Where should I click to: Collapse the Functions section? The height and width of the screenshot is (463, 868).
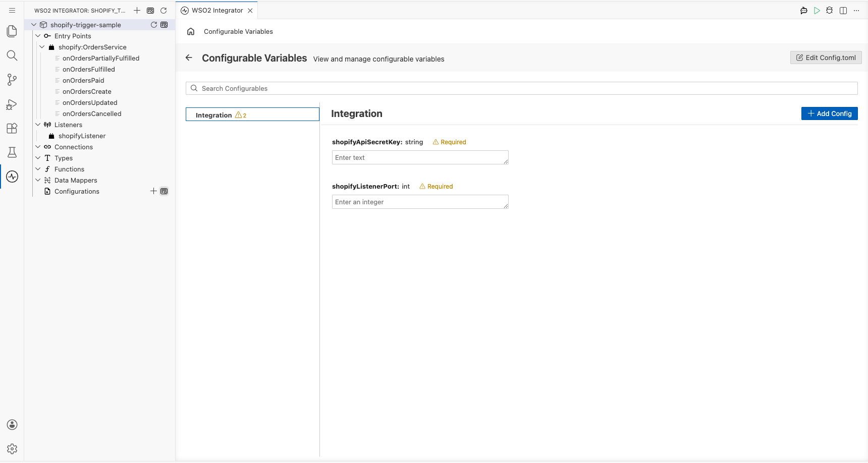pos(38,169)
